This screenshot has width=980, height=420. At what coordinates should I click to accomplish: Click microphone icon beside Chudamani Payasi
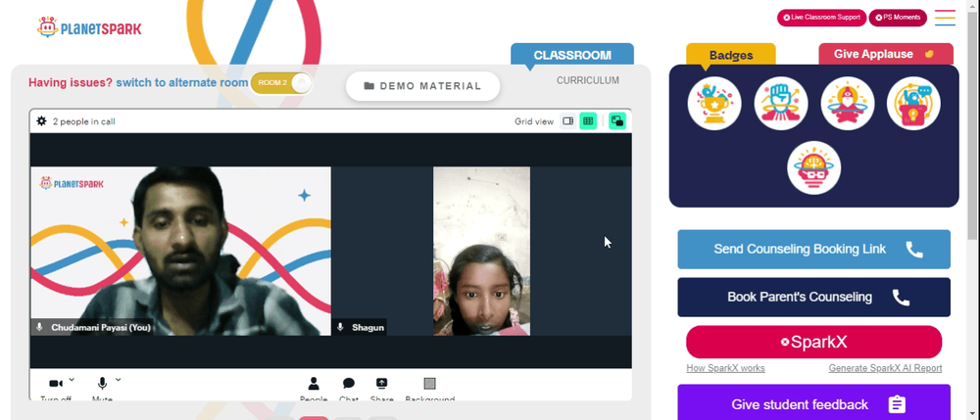39,327
